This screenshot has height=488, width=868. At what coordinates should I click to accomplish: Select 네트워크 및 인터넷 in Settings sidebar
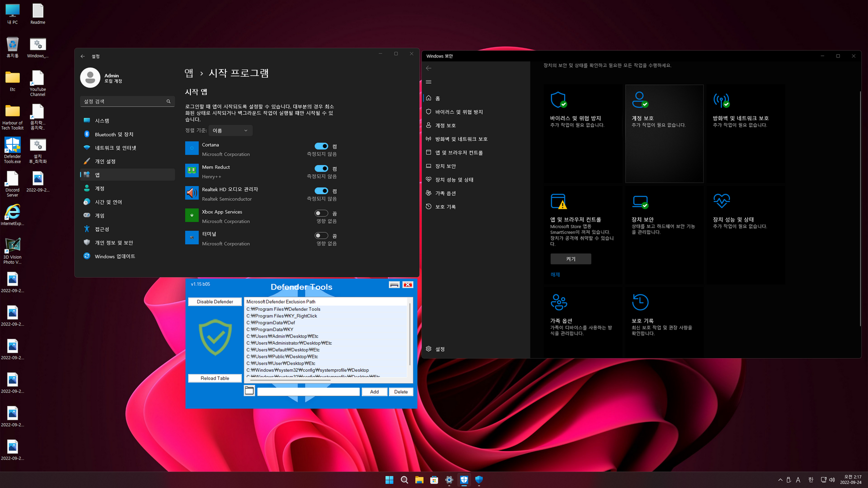pyautogui.click(x=127, y=148)
